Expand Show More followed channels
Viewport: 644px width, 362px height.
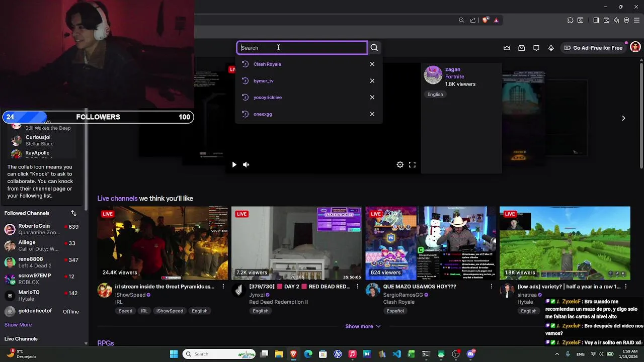pos(18,325)
